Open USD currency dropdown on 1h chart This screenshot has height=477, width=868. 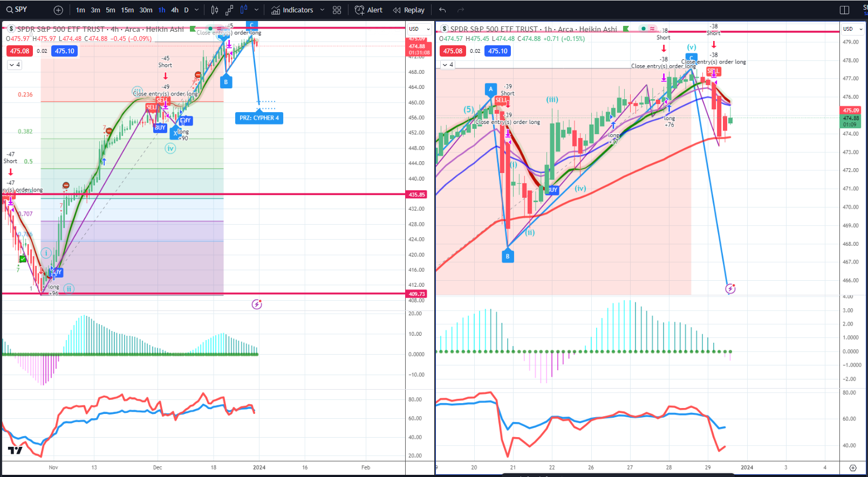(852, 29)
